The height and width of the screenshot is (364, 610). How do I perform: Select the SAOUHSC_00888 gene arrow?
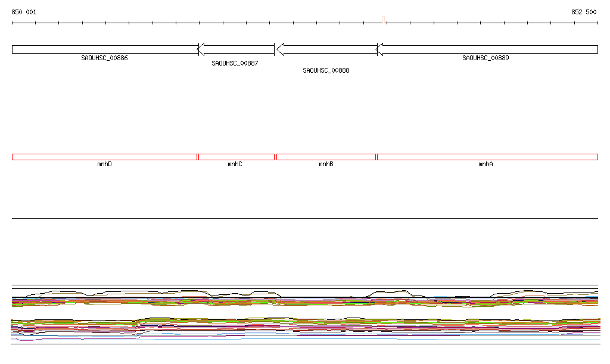tap(326, 49)
